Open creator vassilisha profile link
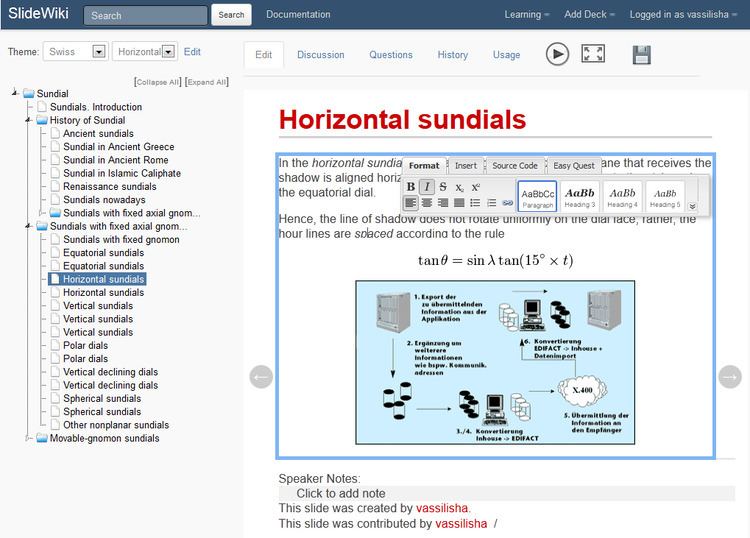The height and width of the screenshot is (538, 750). tap(442, 508)
